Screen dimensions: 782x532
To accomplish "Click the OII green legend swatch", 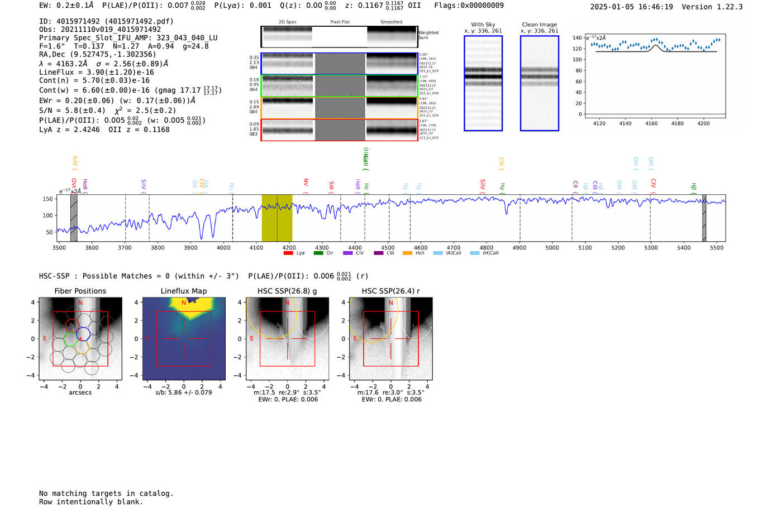I will coord(318,253).
